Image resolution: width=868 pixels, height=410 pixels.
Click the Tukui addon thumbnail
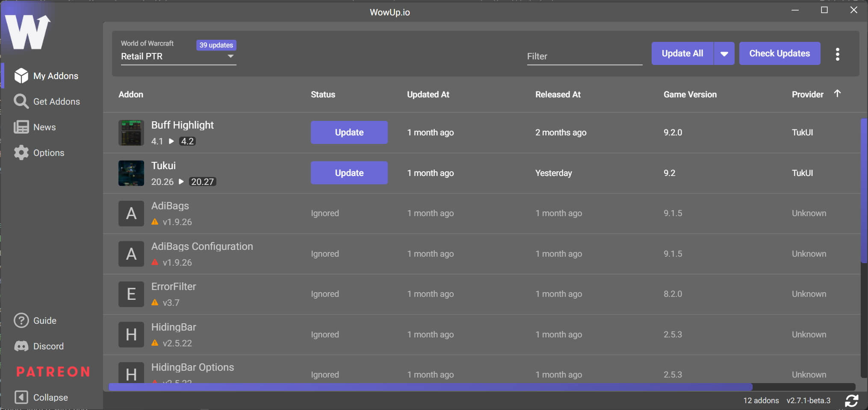pos(131,173)
